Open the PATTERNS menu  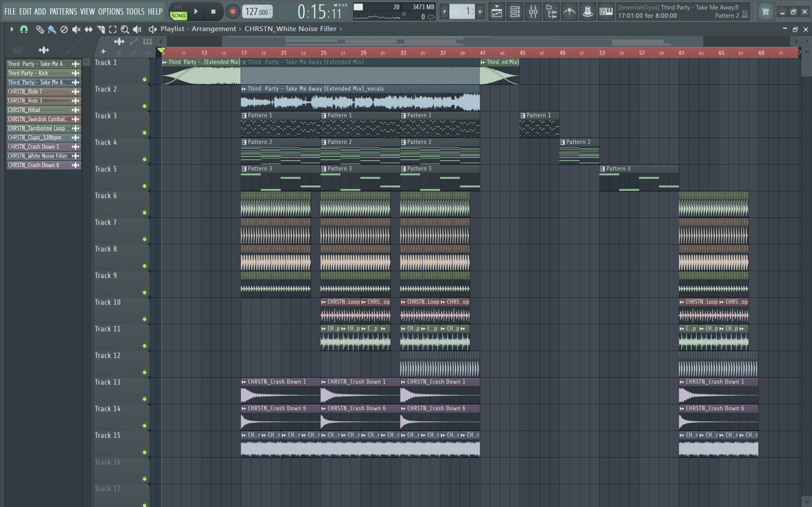63,11
